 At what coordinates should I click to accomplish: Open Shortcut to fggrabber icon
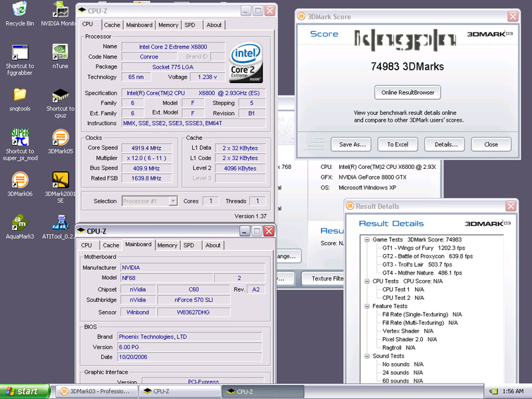click(20, 53)
